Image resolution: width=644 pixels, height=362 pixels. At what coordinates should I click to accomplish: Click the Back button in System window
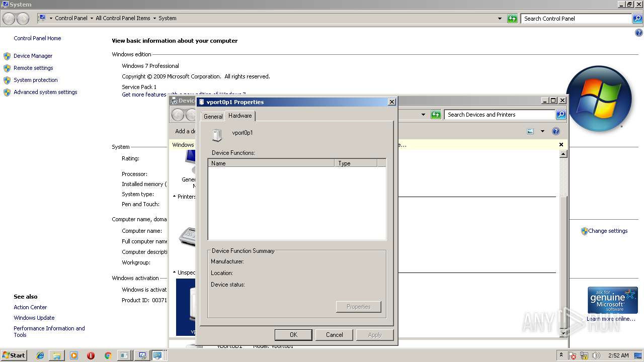9,19
